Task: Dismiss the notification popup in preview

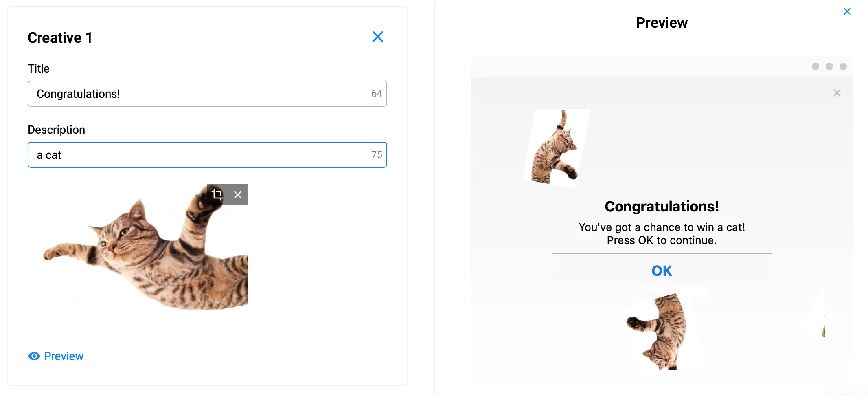Action: pyautogui.click(x=837, y=93)
